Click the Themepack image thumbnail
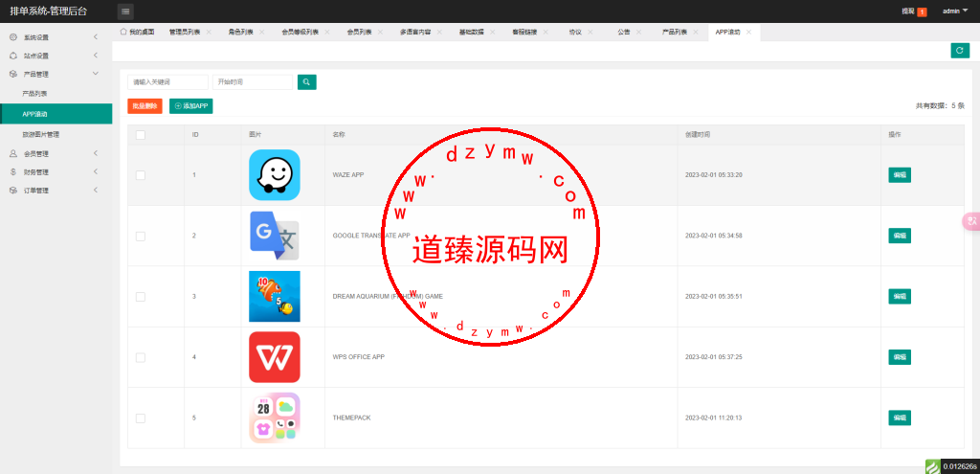 tap(275, 418)
